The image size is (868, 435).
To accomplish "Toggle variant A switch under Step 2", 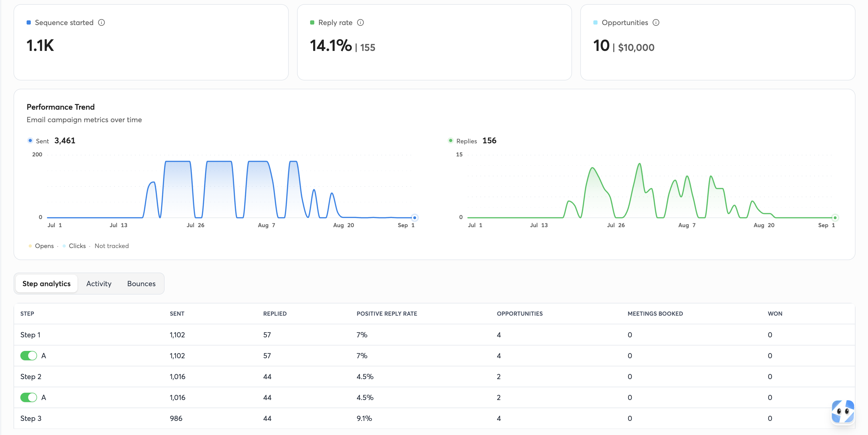I will pyautogui.click(x=29, y=397).
